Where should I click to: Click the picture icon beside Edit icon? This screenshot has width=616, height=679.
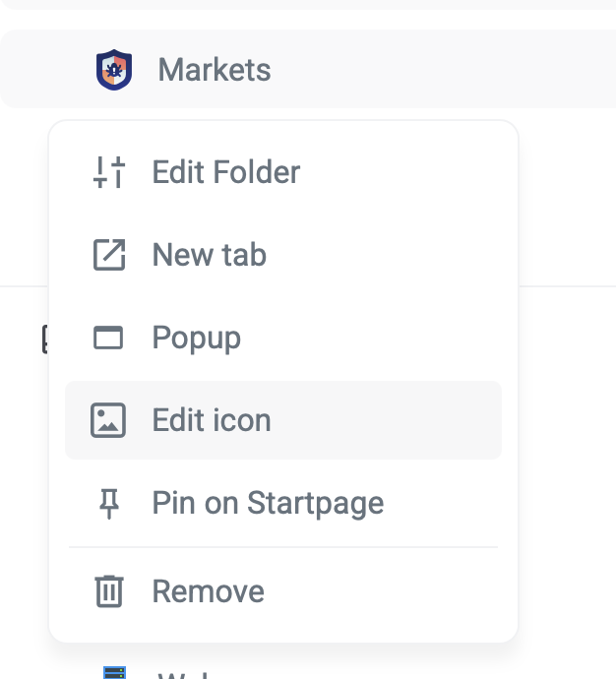108,420
